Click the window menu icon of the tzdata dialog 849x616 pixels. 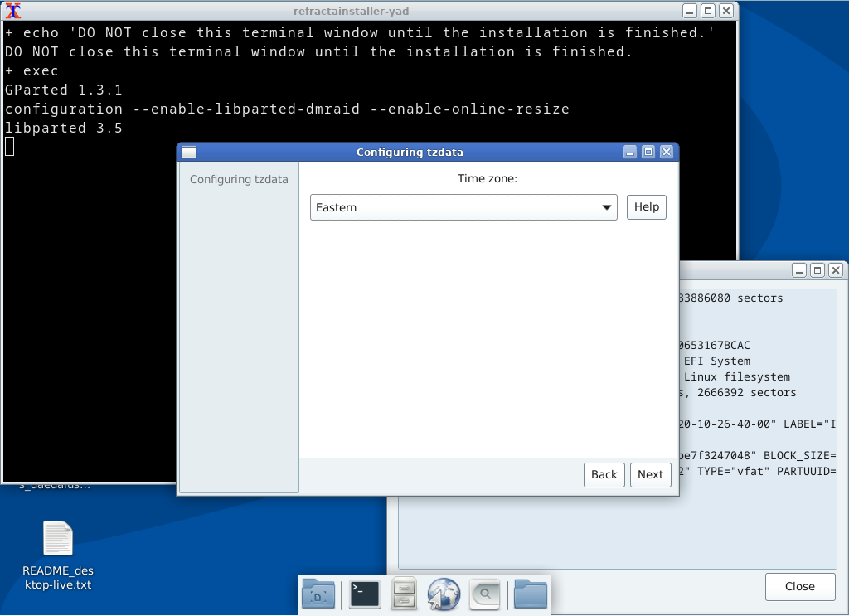click(188, 152)
